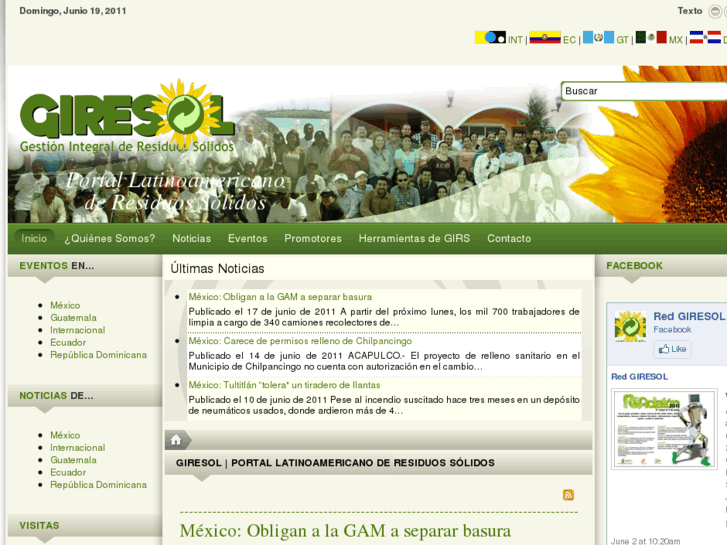Click the INT international flag icon
This screenshot has width=727, height=545.
490,37
